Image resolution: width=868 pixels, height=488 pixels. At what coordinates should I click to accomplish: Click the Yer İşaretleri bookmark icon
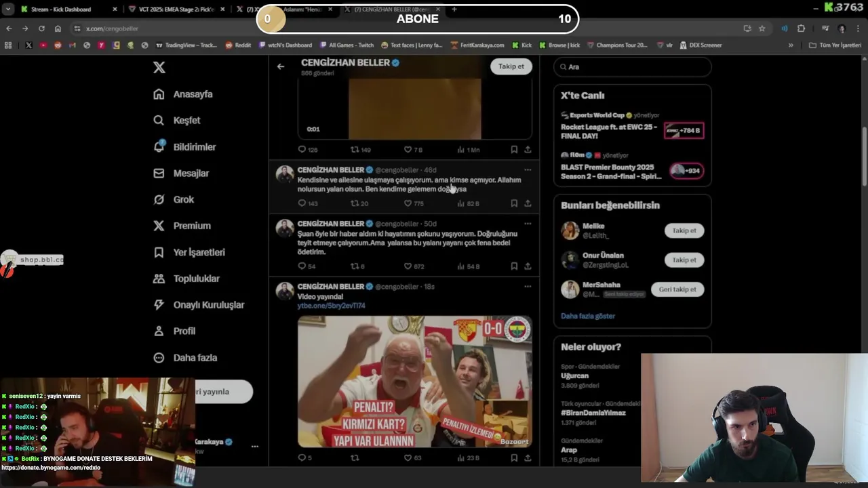point(159,252)
